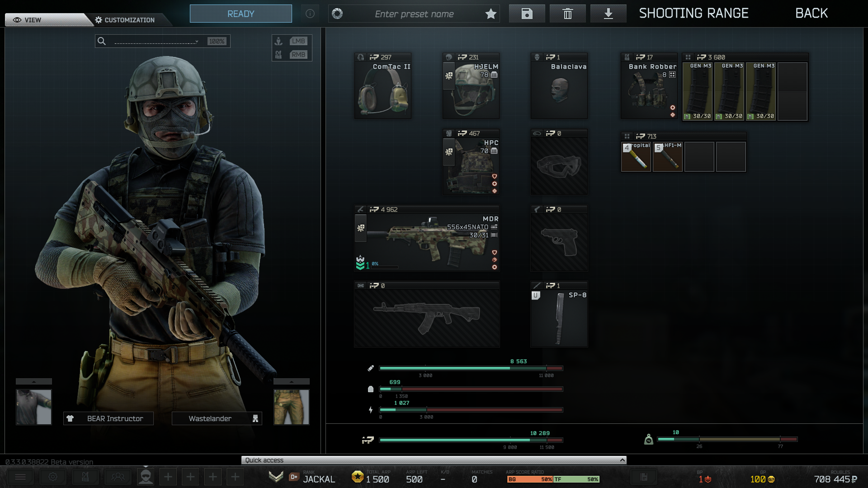Click the preset refresh icon beside name field
The image size is (868, 488).
(x=337, y=14)
